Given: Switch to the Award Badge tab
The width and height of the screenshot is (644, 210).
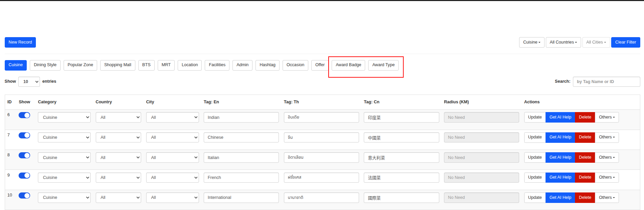Looking at the screenshot, I should [x=348, y=65].
